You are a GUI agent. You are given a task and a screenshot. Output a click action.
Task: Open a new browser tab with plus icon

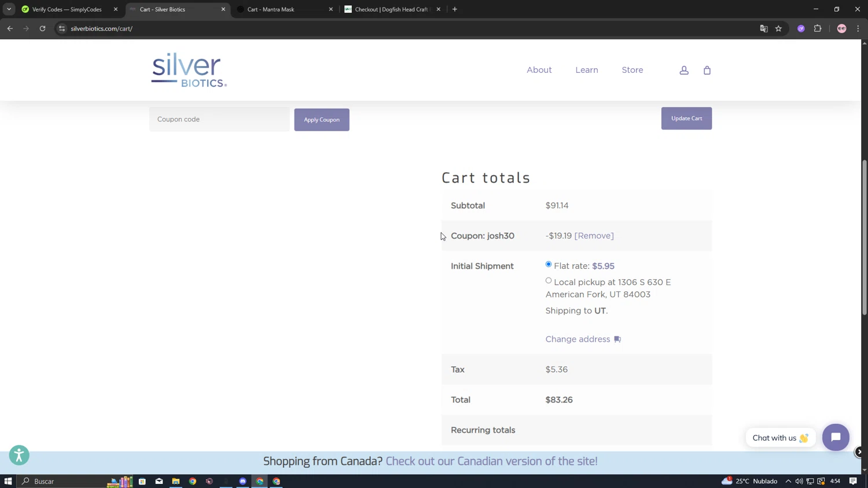[x=455, y=9]
